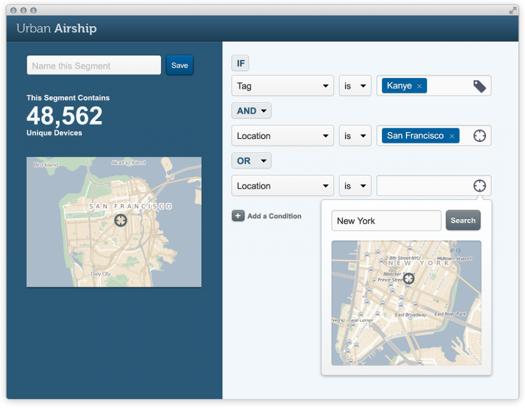
Task: Change the AND logical operator dropdown
Action: coord(251,111)
